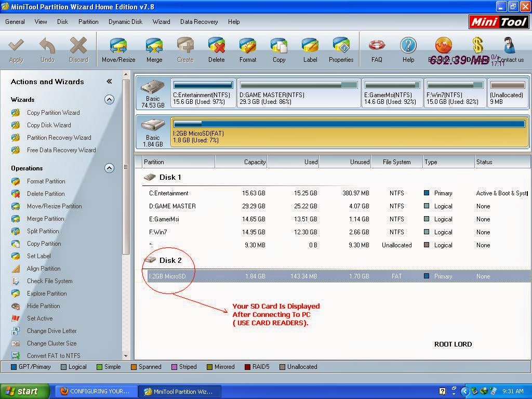
Task: Open the Free Data Recovery Wizard
Action: (61, 150)
